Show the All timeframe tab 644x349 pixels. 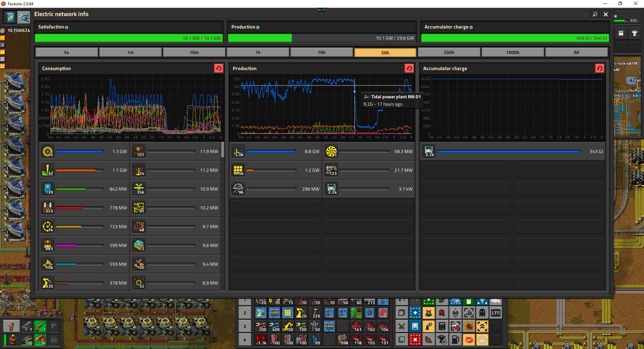click(x=576, y=52)
